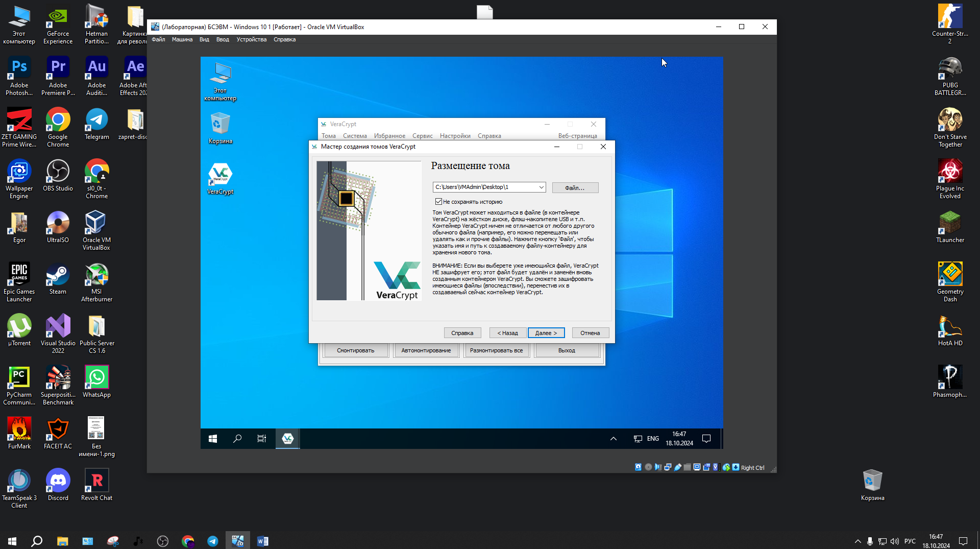This screenshot has width=980, height=549.
Task: Select WhatsApp desktop icon
Action: (97, 382)
